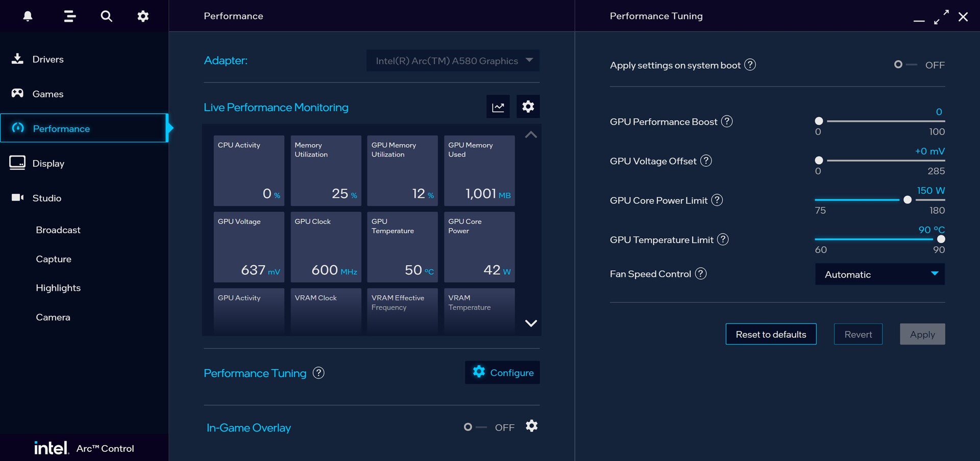Viewport: 980px width, 461px height.
Task: Collapse telemetry tiles with up chevron
Action: click(531, 135)
